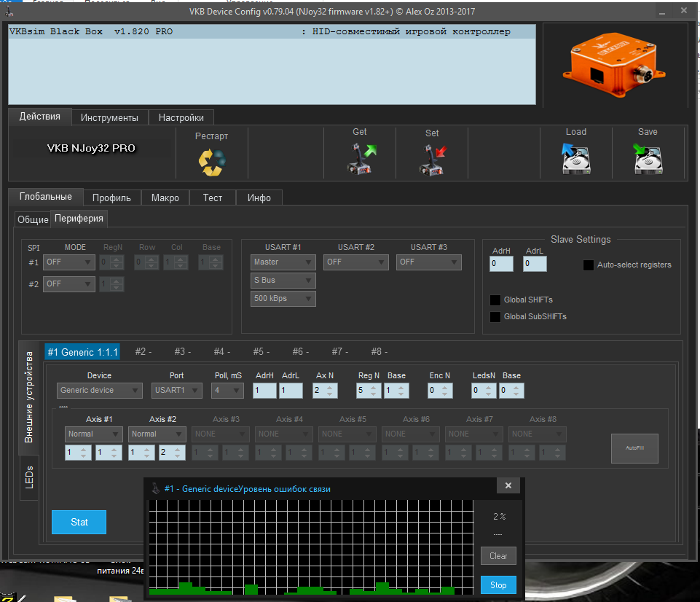Click the Set joystick icon
This screenshot has height=602, width=700.
433,160
